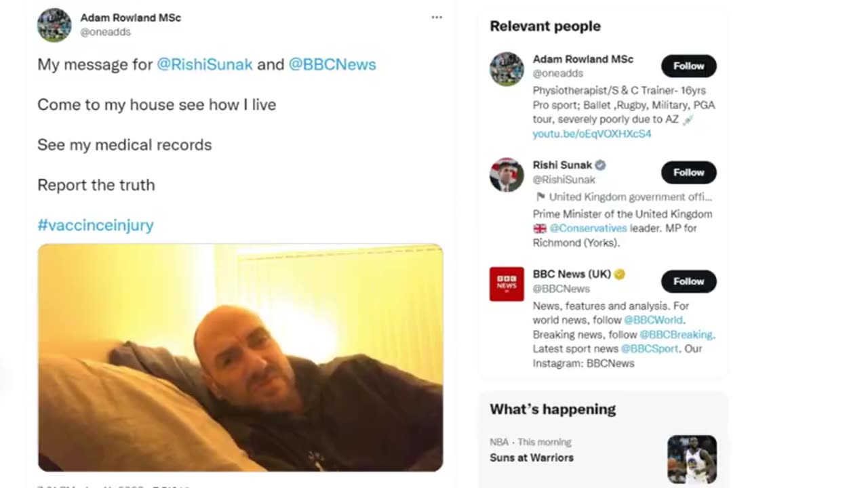Image resolution: width=868 pixels, height=488 pixels.
Task: Open the @Conservatives link in Sunak's bio
Action: click(589, 228)
